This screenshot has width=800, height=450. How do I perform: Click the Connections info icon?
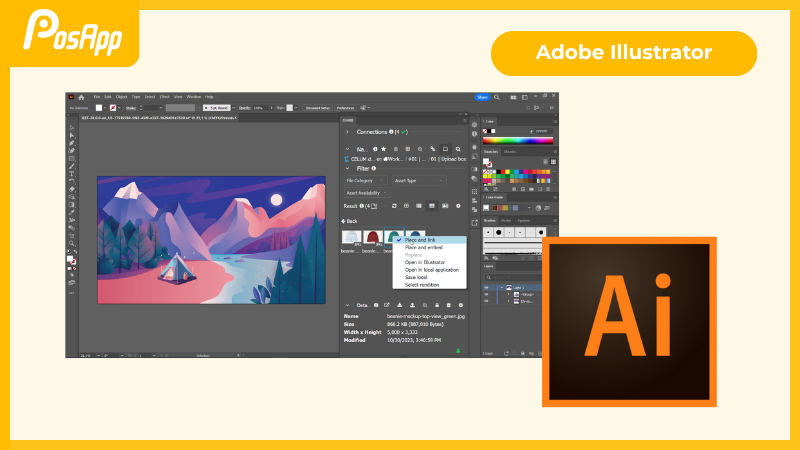pyautogui.click(x=391, y=132)
